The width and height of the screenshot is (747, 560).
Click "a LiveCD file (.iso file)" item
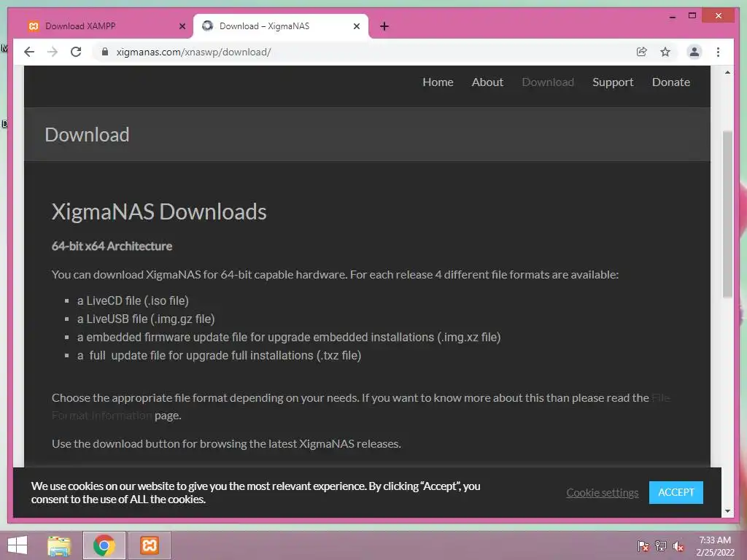(133, 300)
